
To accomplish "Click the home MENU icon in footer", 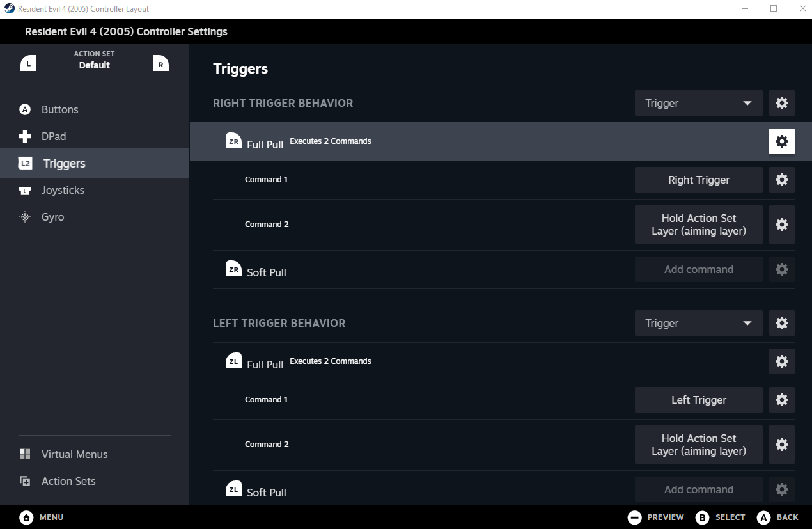I will [26, 517].
